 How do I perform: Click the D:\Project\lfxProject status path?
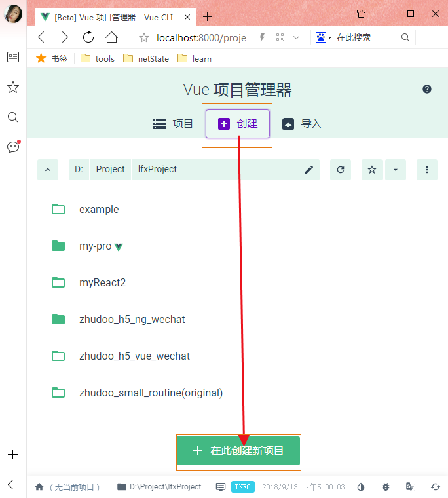coord(159,487)
